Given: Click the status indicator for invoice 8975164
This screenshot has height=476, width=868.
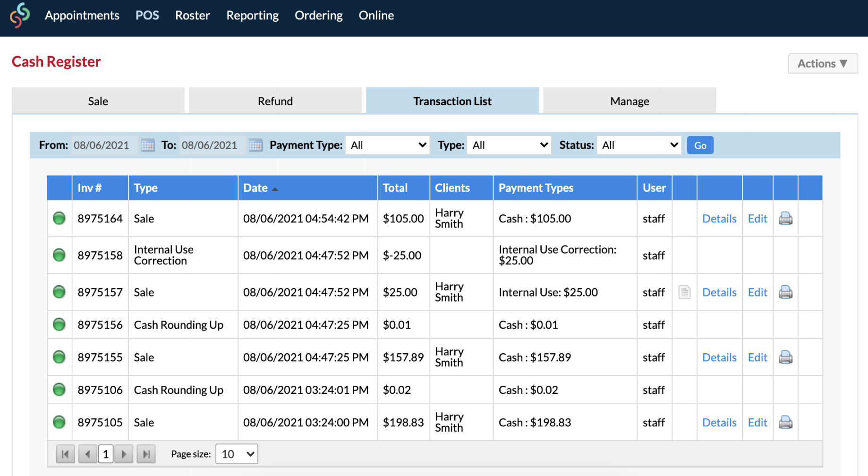Looking at the screenshot, I should 59,219.
